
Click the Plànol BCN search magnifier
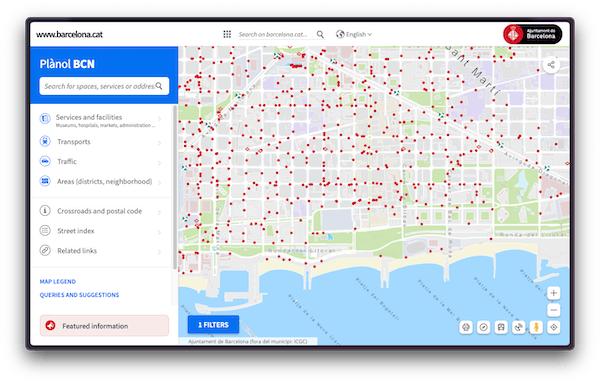[159, 86]
